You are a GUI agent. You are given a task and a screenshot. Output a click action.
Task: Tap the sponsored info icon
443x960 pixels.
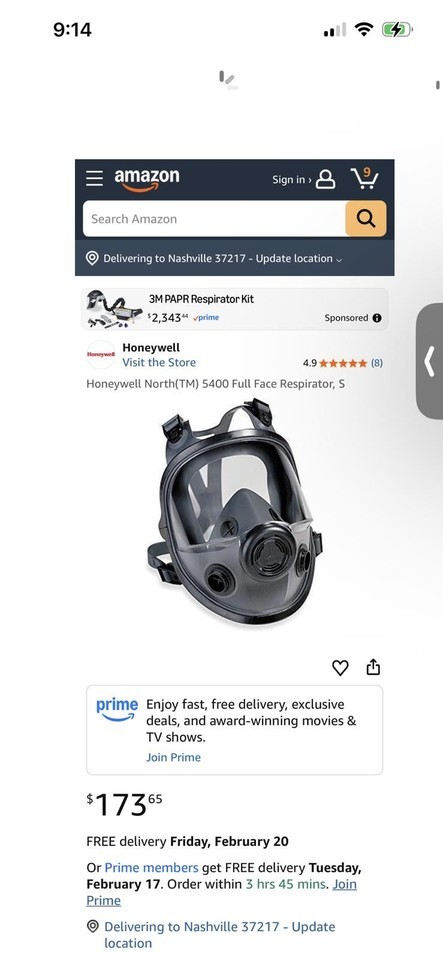[377, 318]
